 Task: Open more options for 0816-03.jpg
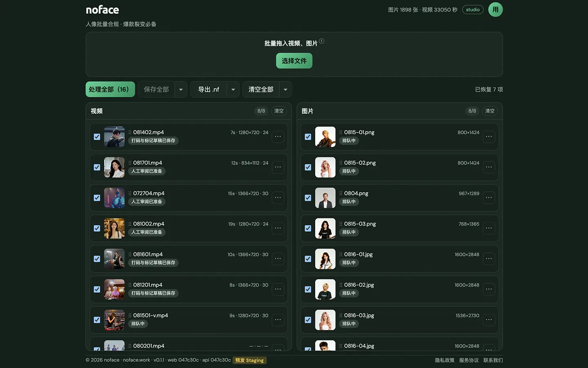[489, 320]
